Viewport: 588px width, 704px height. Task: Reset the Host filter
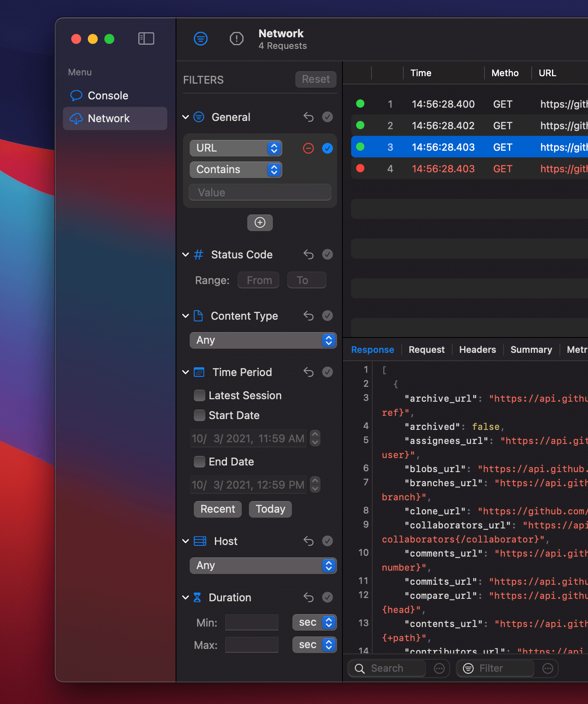point(308,541)
